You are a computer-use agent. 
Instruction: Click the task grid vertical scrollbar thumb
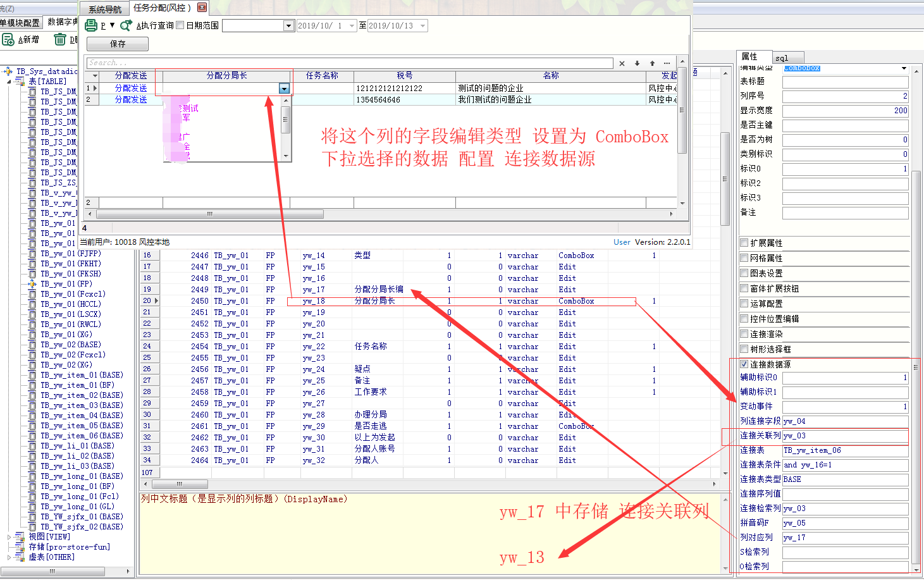[x=682, y=110]
